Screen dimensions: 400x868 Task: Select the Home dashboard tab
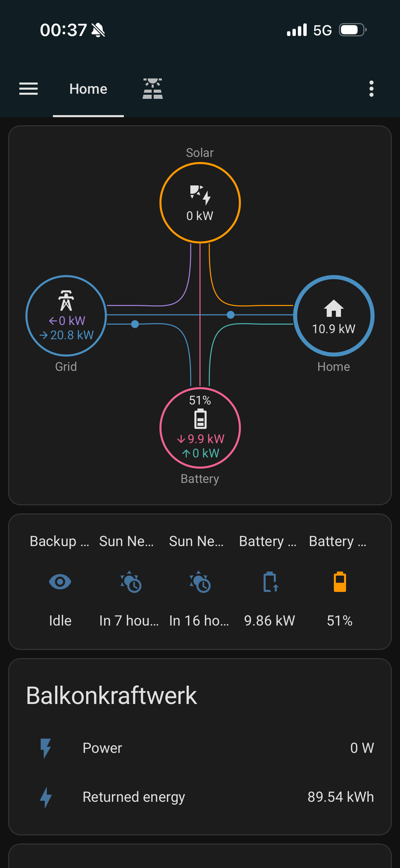click(88, 89)
